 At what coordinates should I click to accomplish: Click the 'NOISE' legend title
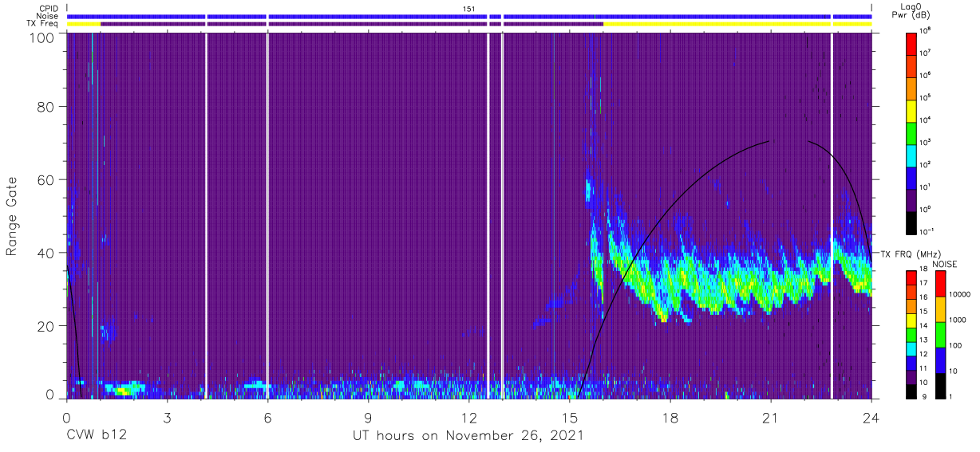point(944,262)
